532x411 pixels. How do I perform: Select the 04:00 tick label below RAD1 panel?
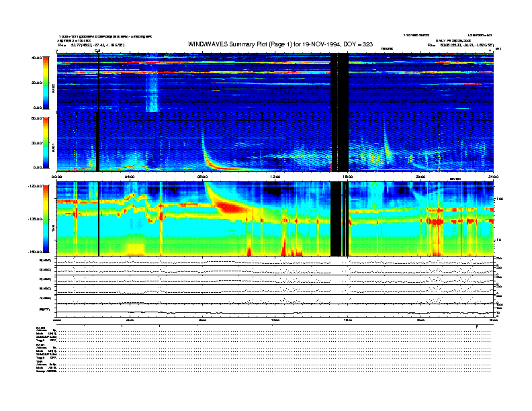(130, 177)
